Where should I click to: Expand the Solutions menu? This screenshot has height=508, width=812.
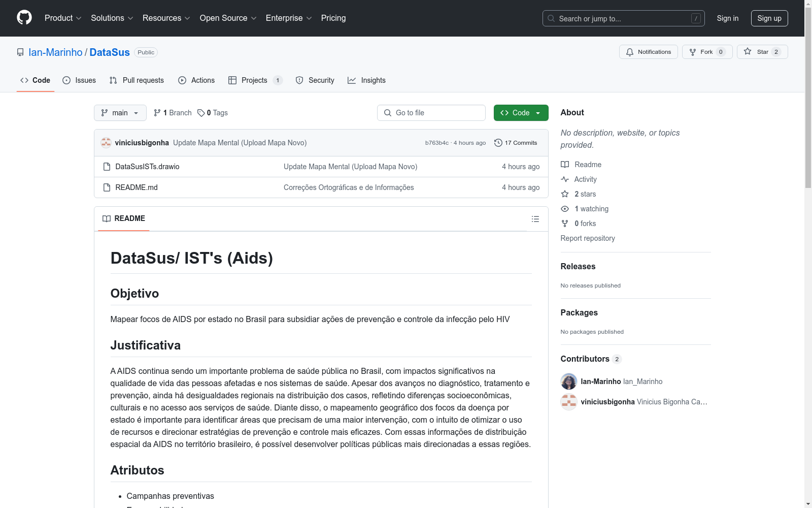[x=112, y=18]
